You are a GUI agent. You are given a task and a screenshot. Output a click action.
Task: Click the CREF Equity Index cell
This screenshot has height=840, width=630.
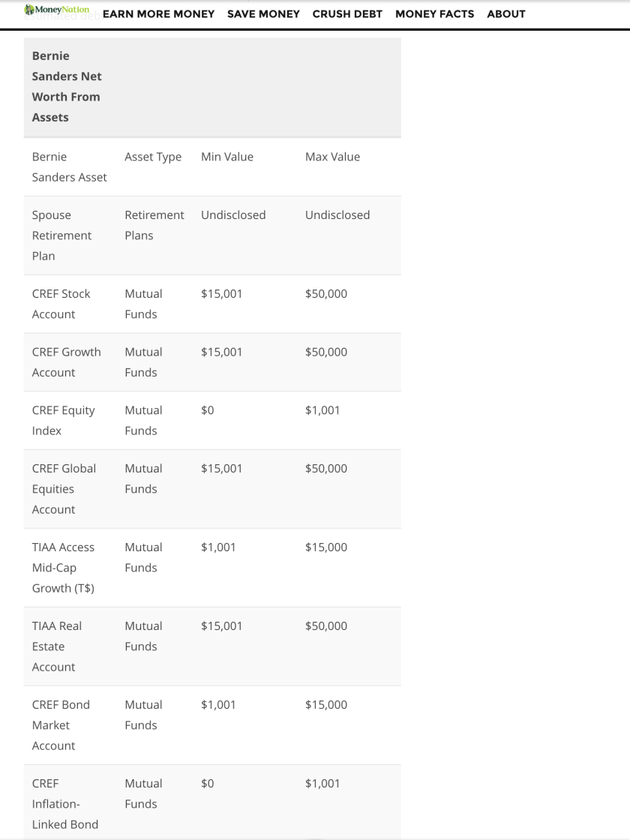pyautogui.click(x=63, y=421)
